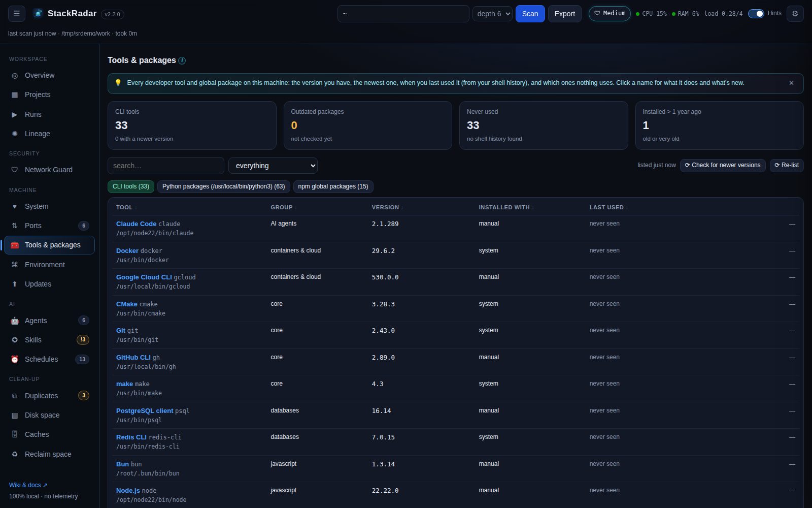Toggle the hamburger sidebar menu button
Viewport: 812px width, 508px height.
pyautogui.click(x=16, y=14)
